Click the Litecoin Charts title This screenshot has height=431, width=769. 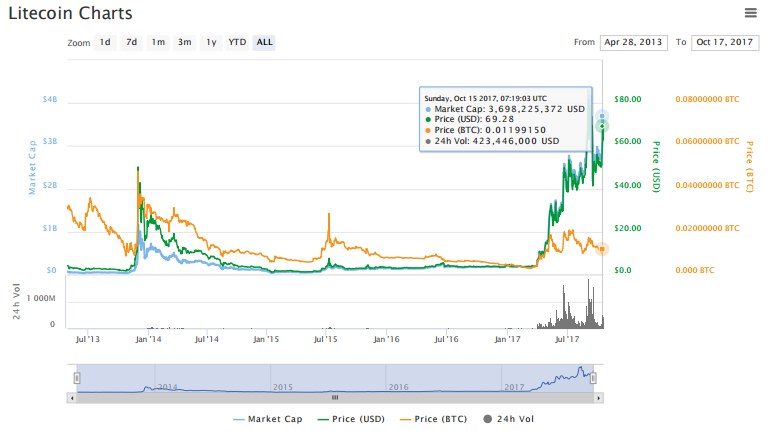click(70, 13)
